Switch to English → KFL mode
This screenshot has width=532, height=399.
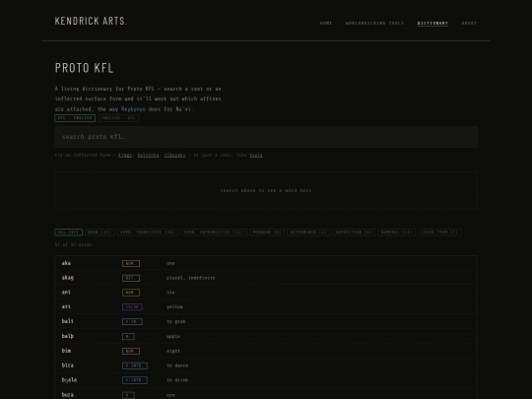pyautogui.click(x=119, y=118)
